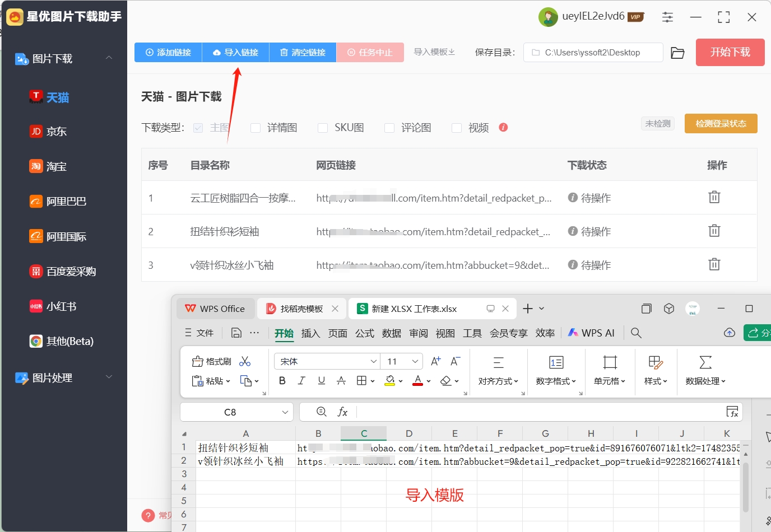
Task: Toggle the 详情图 checkbox
Action: [256, 128]
